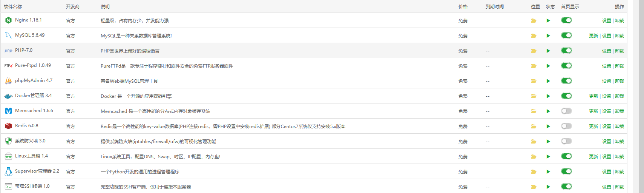This screenshot has height=193, width=644.
Task: Open the Memcached 1.6.6 folder icon
Action: pos(534,111)
